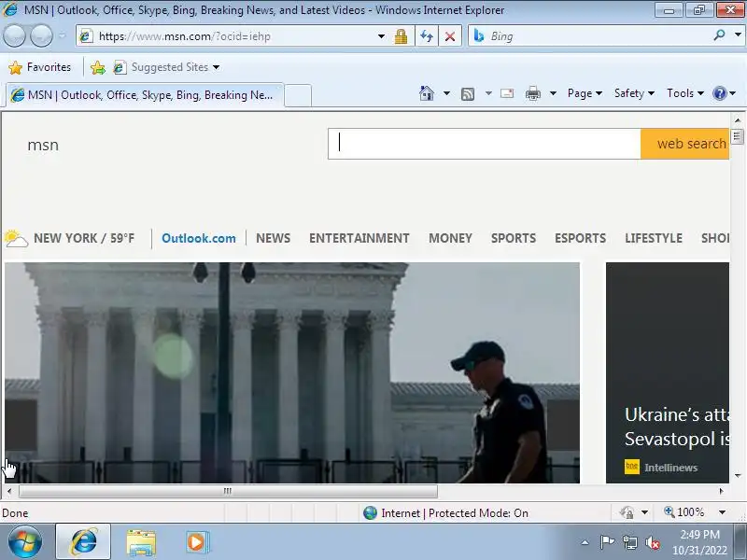Show hidden system tray icons
The image size is (747, 560).
pyautogui.click(x=585, y=542)
